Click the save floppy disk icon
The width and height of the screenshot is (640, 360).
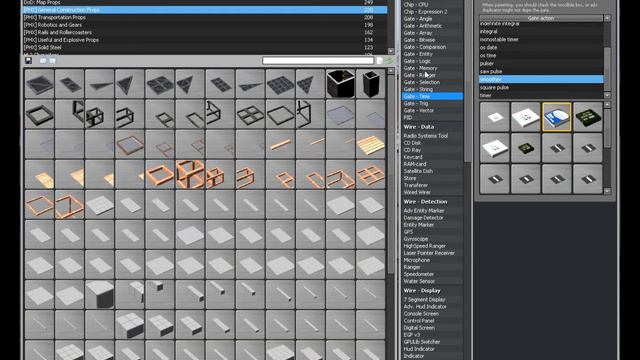28,61
